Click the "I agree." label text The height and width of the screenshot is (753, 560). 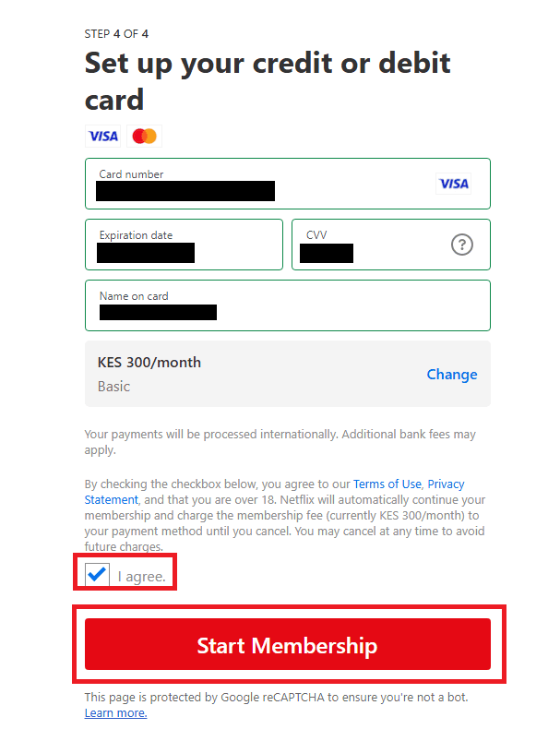click(142, 576)
